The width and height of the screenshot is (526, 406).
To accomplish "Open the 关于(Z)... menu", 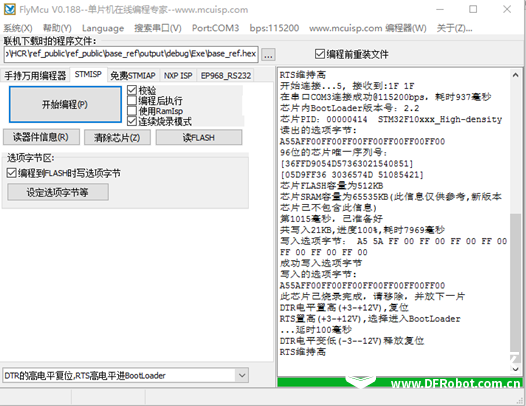I will [454, 28].
